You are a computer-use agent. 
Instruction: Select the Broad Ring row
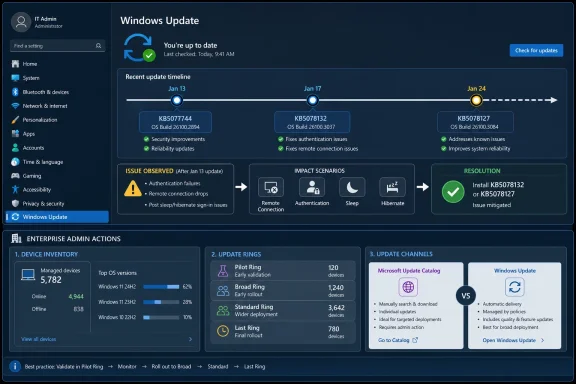click(283, 291)
